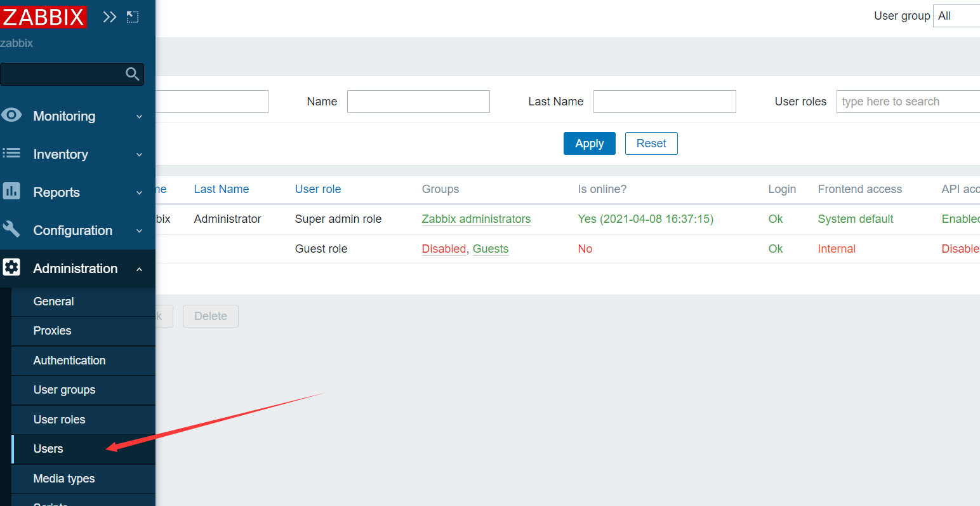Open User roles submenu item
The width and height of the screenshot is (980, 506).
83,420
